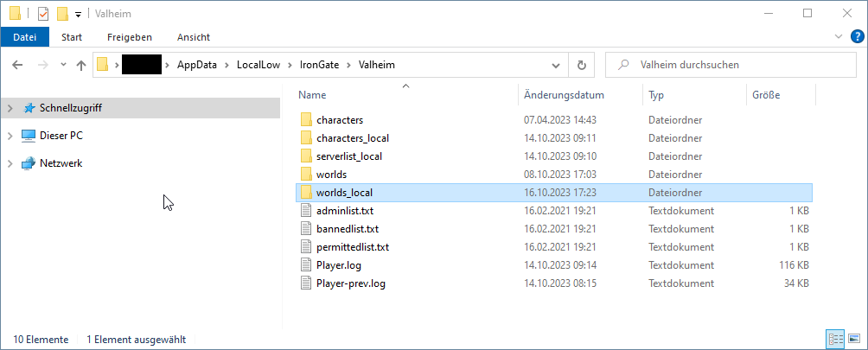This screenshot has width=868, height=350.
Task: Select Schnellzugriff in navigation pane
Action: coord(70,108)
